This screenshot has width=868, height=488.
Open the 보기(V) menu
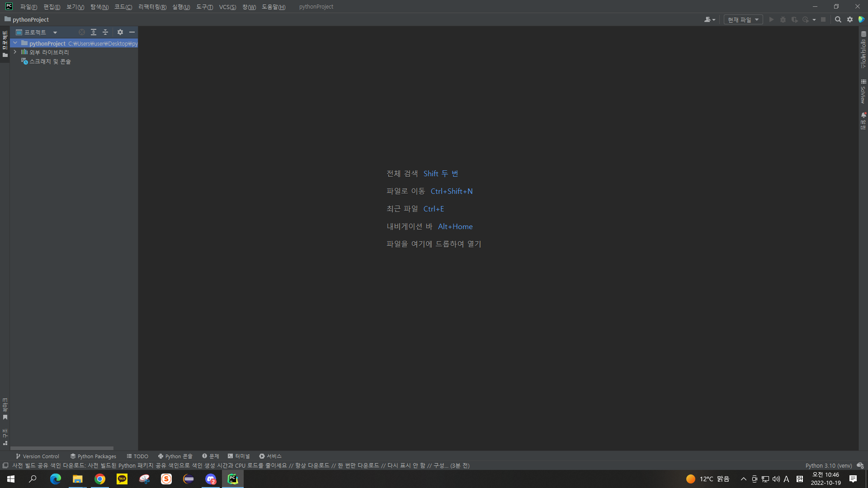click(75, 7)
